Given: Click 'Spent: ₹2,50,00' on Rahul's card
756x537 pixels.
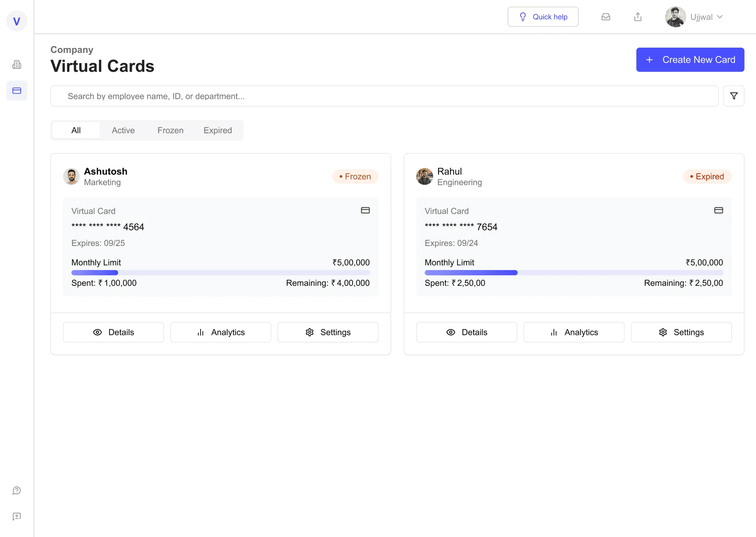Looking at the screenshot, I should [455, 283].
